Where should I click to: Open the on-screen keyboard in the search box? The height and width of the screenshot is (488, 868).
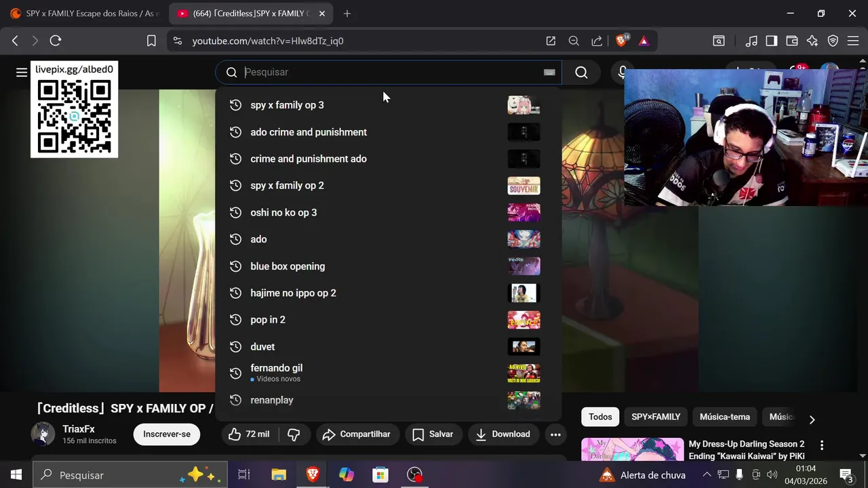coord(549,73)
